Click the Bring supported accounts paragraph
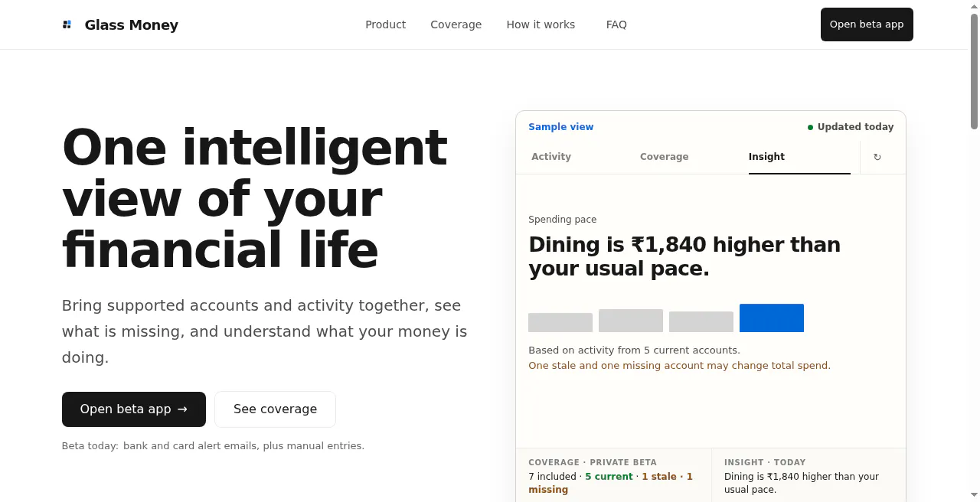Screen dimensions: 980x502 tap(264, 331)
